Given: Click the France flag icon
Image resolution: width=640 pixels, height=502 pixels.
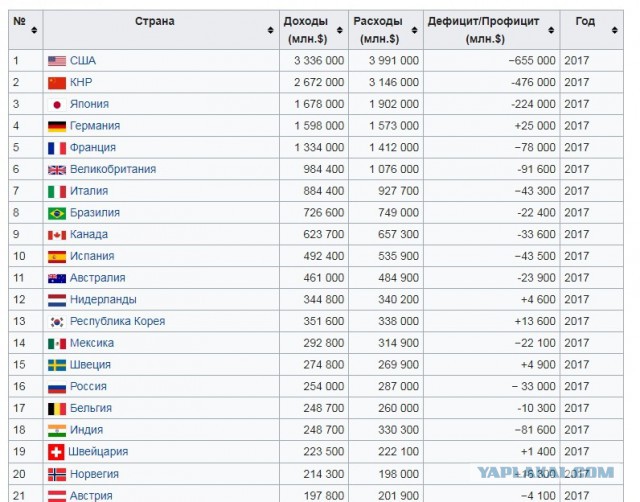Looking at the screenshot, I should click(x=57, y=148).
